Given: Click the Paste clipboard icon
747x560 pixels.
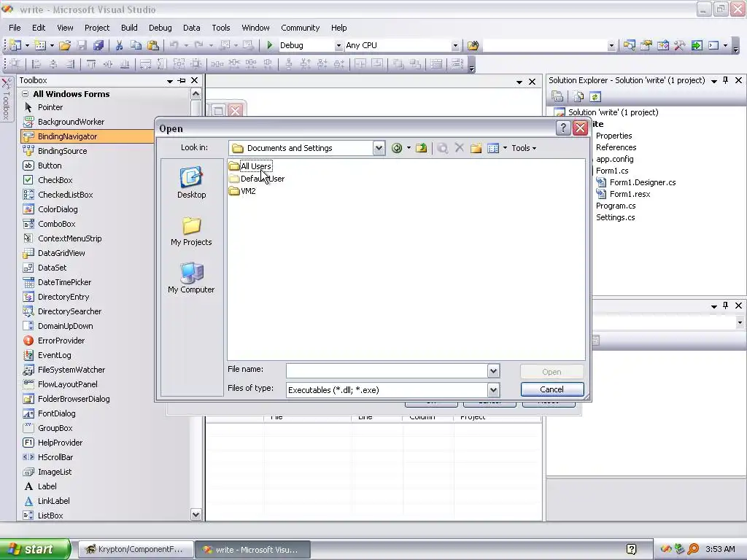Looking at the screenshot, I should 153,45.
